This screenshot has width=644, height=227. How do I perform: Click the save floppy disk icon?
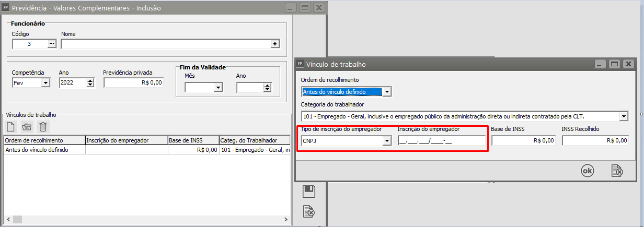(308, 192)
